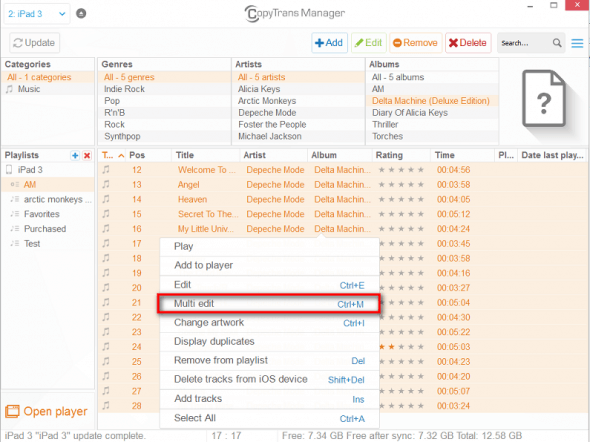Click the Open player icon
590x442 pixels.
pos(12,411)
